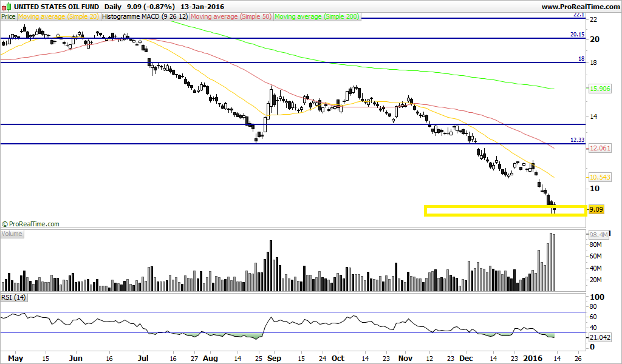This screenshot has height=364, width=622.
Task: Select the Daily timeframe text
Action: tap(113, 7)
